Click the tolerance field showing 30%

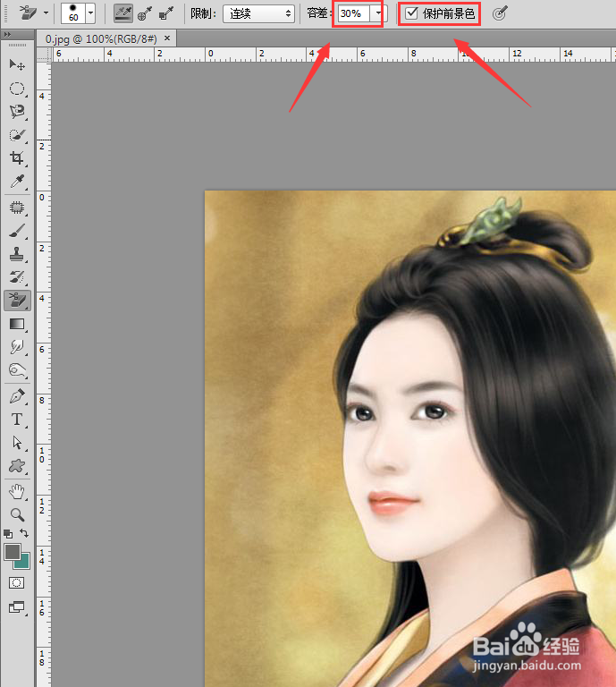point(353,13)
